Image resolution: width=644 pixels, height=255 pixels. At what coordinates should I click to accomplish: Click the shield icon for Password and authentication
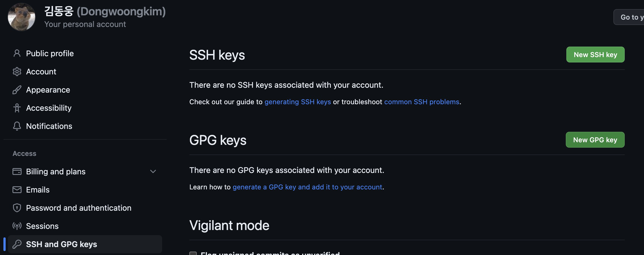[x=17, y=208]
